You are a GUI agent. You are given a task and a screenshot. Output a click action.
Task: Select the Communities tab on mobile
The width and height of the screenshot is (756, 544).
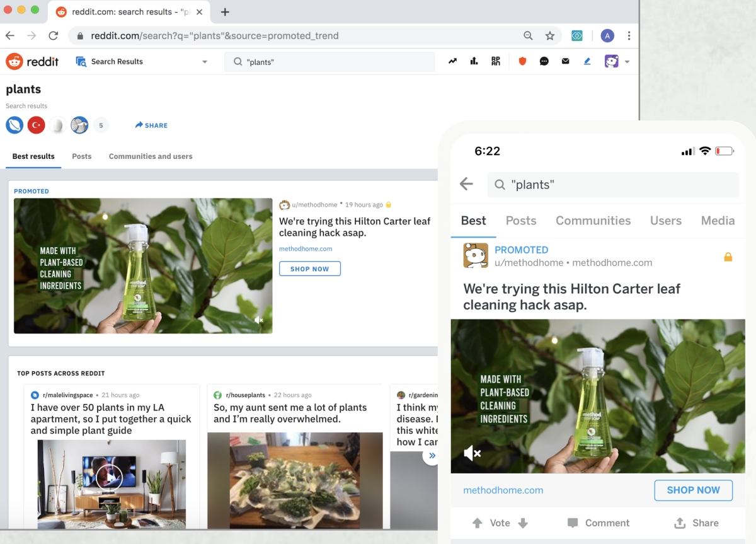593,221
